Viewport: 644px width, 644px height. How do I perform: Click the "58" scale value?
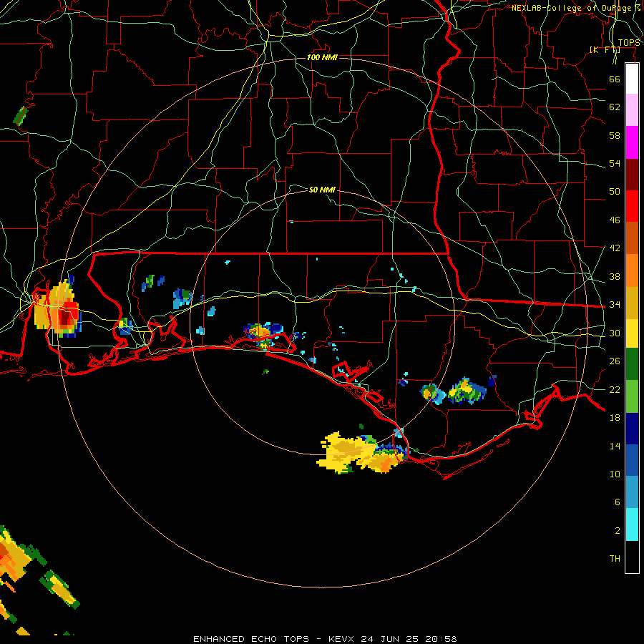(x=615, y=135)
